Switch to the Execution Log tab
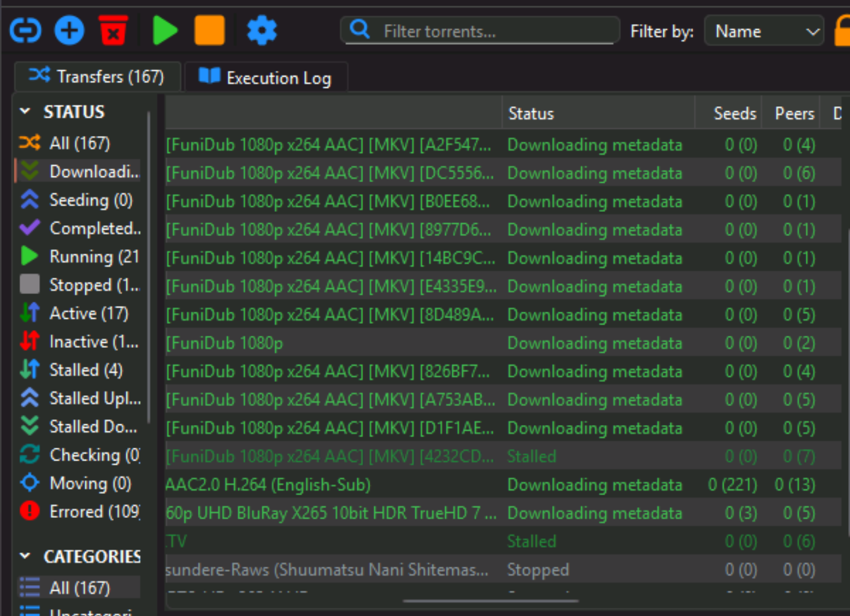Screen dimensions: 850x616 pos(266,78)
